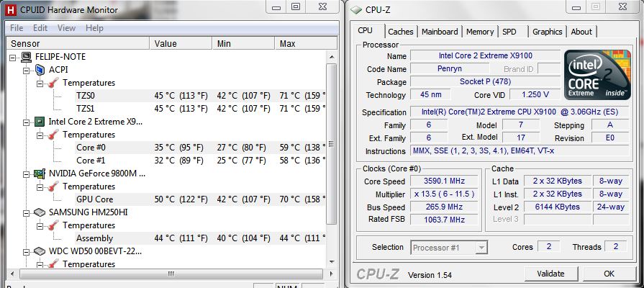Click the Level 2 cache value 6144 KBytes
This screenshot has height=288, width=644.
558,207
